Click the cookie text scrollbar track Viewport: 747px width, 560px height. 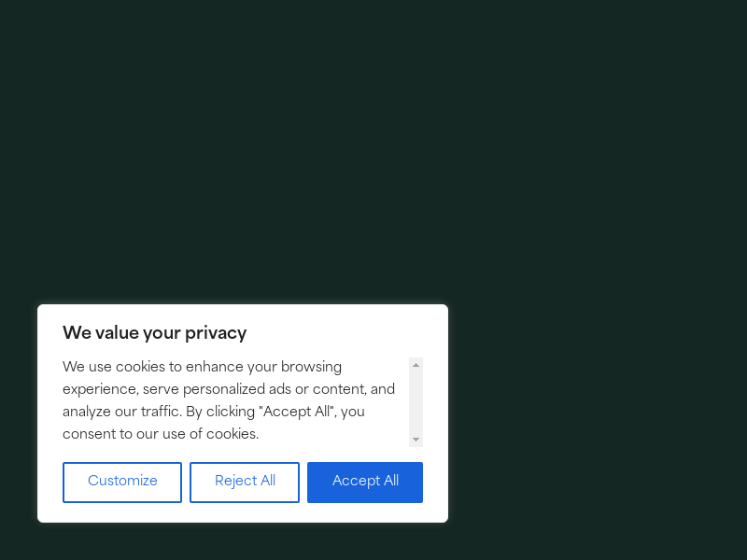coord(416,401)
